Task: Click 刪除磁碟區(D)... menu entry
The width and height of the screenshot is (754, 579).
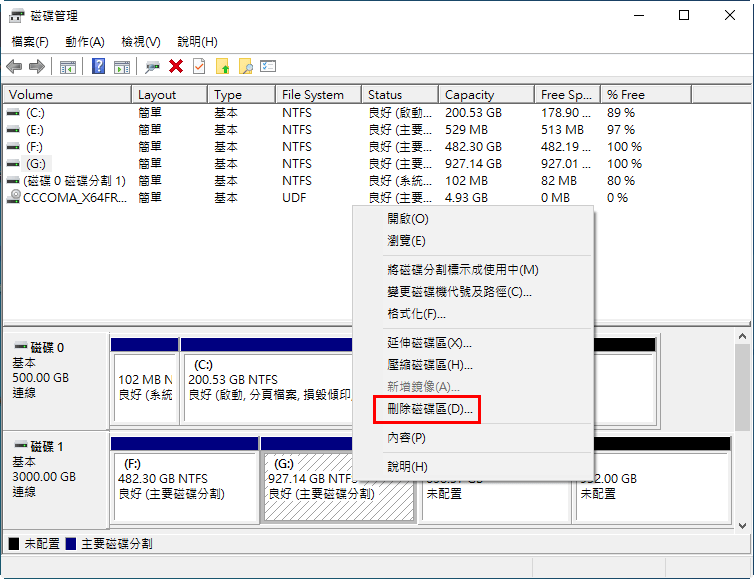Action: pyautogui.click(x=474, y=409)
